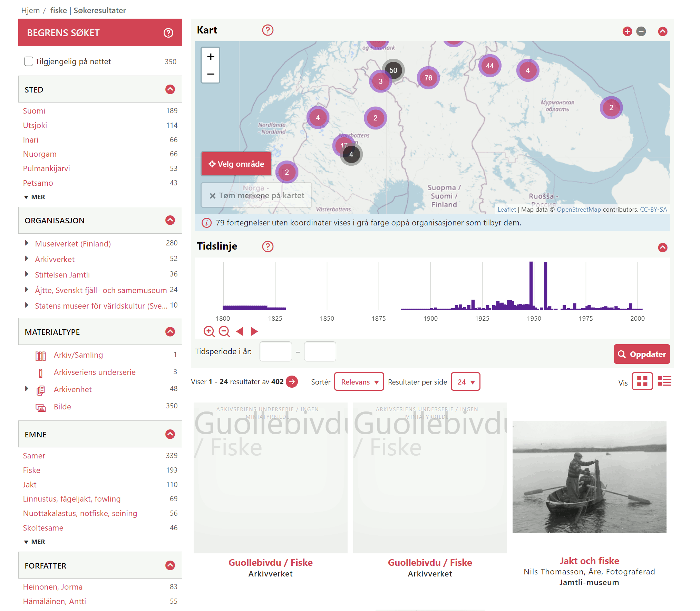
Task: Click the Kart help question-mark icon
Action: click(268, 30)
